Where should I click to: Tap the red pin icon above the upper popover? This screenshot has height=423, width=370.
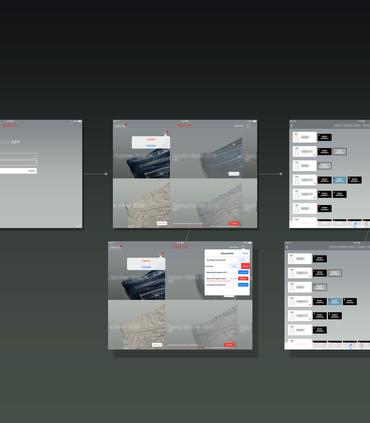[x=167, y=132]
